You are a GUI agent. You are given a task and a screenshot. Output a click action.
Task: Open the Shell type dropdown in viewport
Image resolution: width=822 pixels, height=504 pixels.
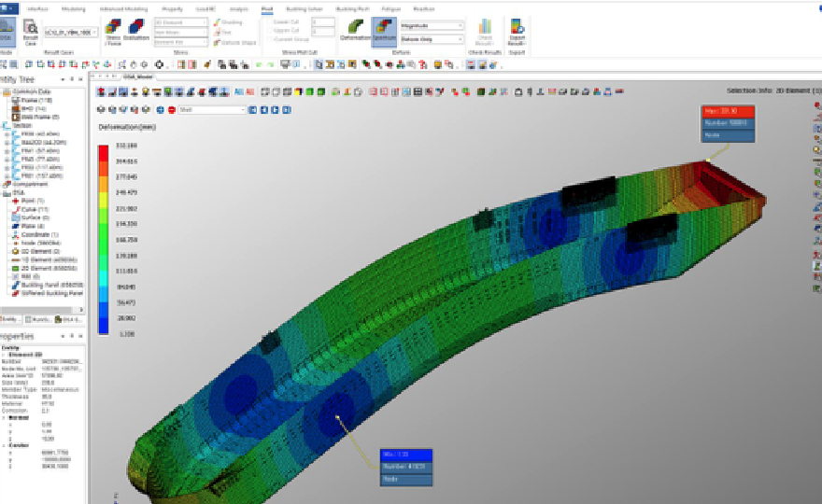pos(211,109)
